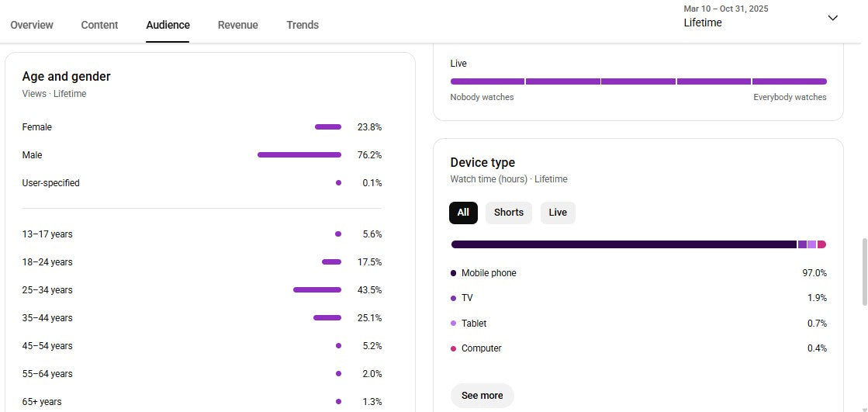The width and height of the screenshot is (868, 412).
Task: Switch to the Overview tab
Action: point(32,25)
